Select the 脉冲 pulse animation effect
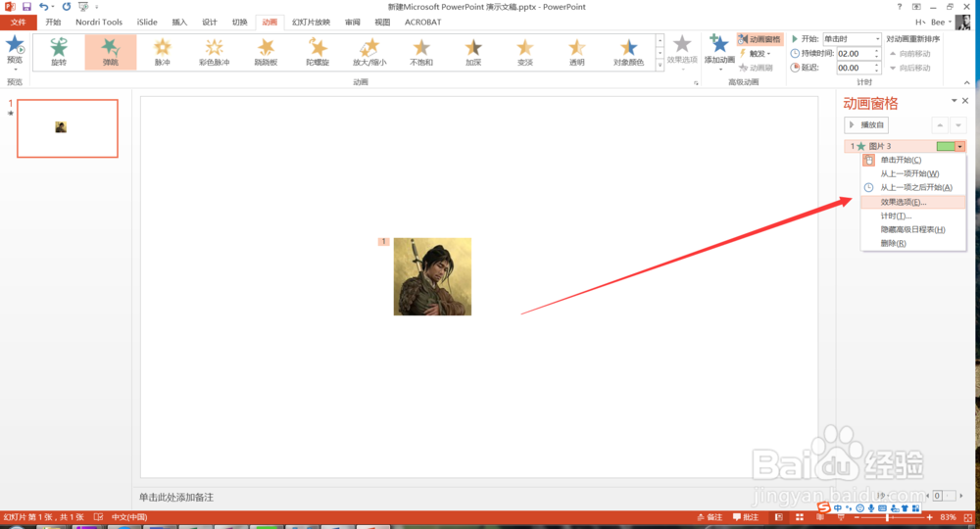Viewport: 980px width, 529px height. coord(163,51)
